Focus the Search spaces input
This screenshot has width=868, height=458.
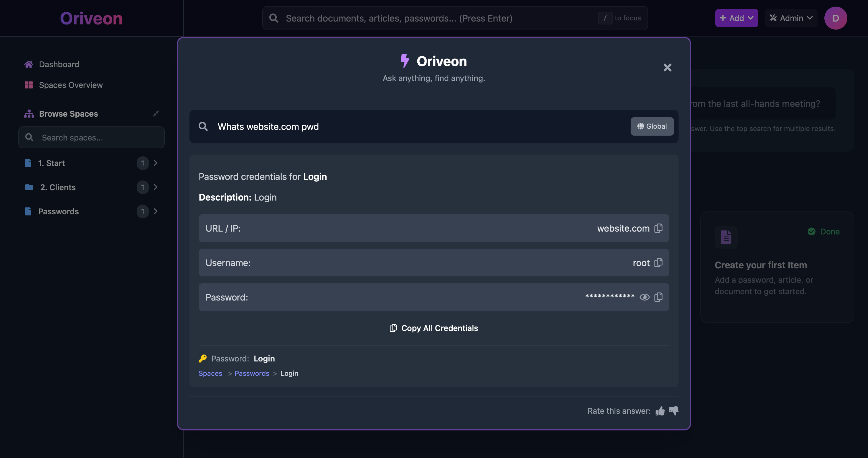point(91,137)
